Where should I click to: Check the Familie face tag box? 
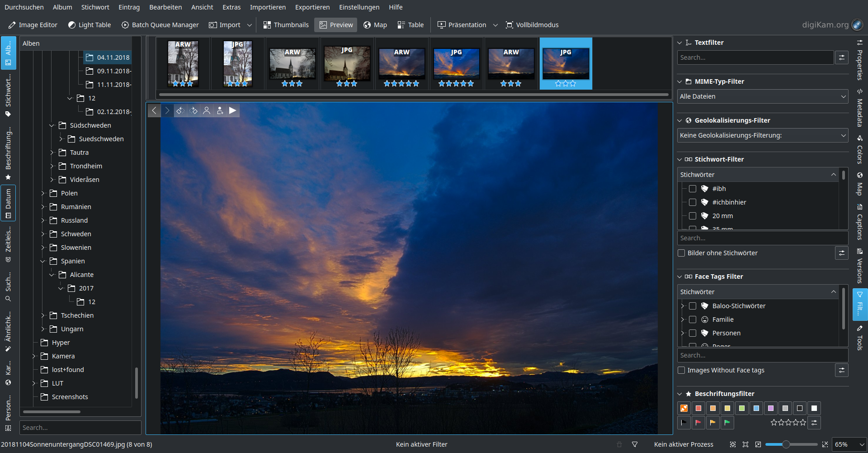pos(693,319)
